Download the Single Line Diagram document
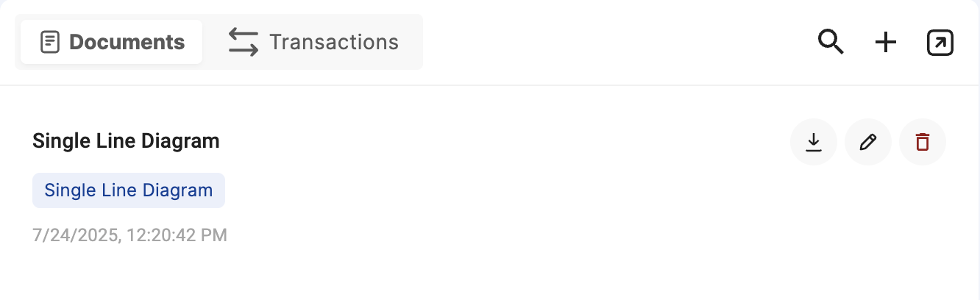 click(x=813, y=142)
